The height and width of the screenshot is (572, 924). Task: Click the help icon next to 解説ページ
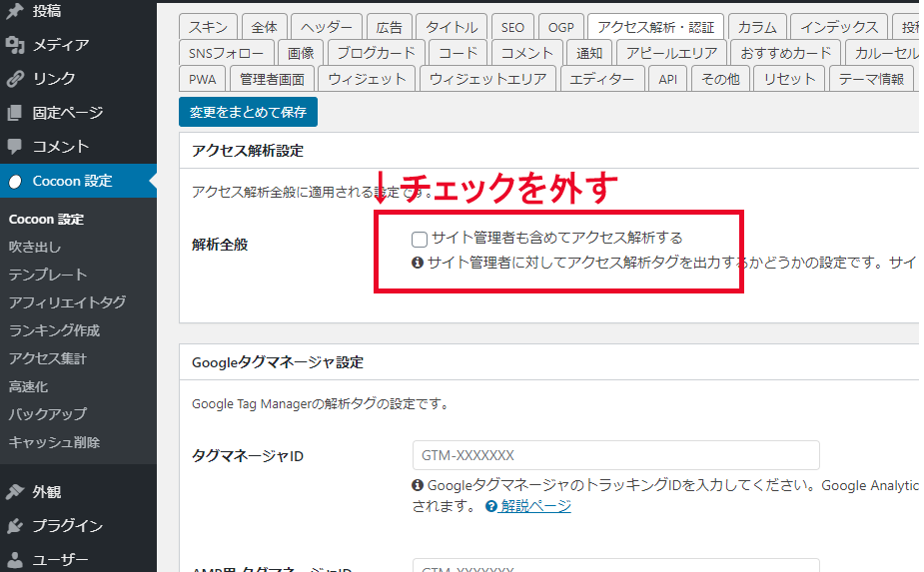click(x=491, y=506)
